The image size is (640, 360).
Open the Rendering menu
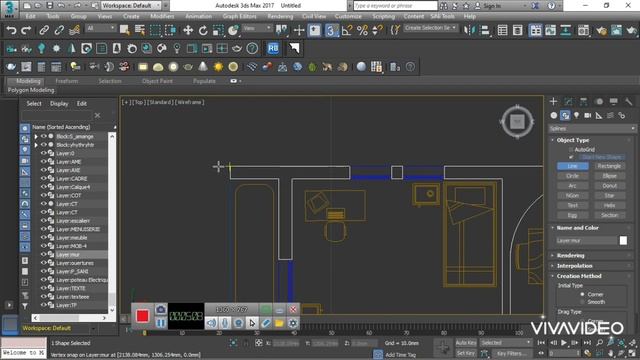point(280,16)
